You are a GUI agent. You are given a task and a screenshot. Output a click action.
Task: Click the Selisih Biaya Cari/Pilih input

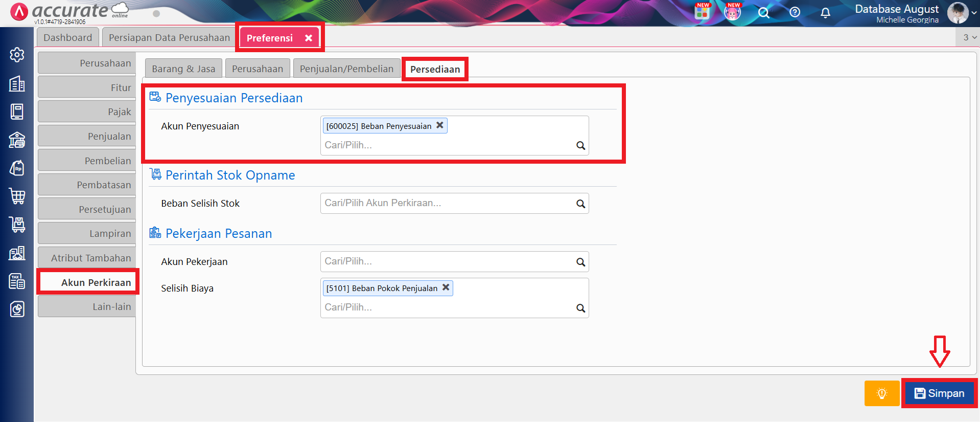[448, 307]
